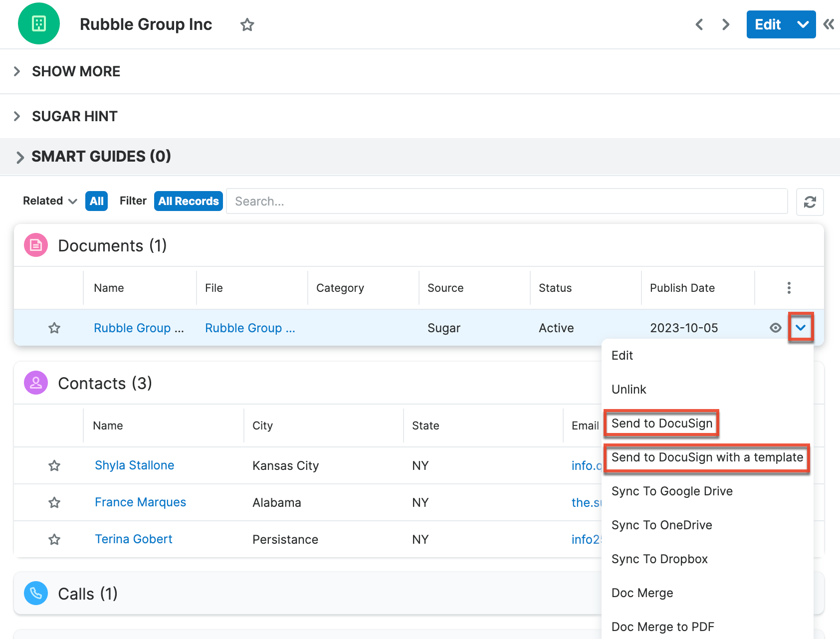The height and width of the screenshot is (639, 840).
Task: Collapse sidebar with double chevron icon
Action: point(829,24)
